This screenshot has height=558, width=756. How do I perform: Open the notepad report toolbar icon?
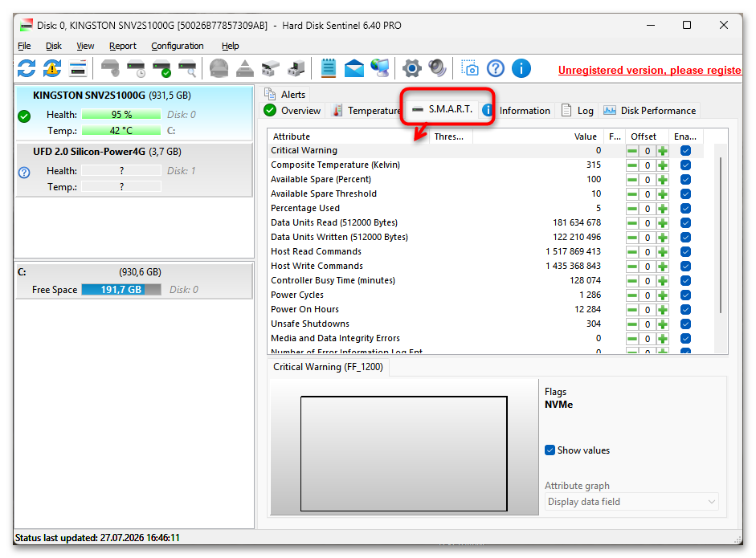[x=329, y=68]
